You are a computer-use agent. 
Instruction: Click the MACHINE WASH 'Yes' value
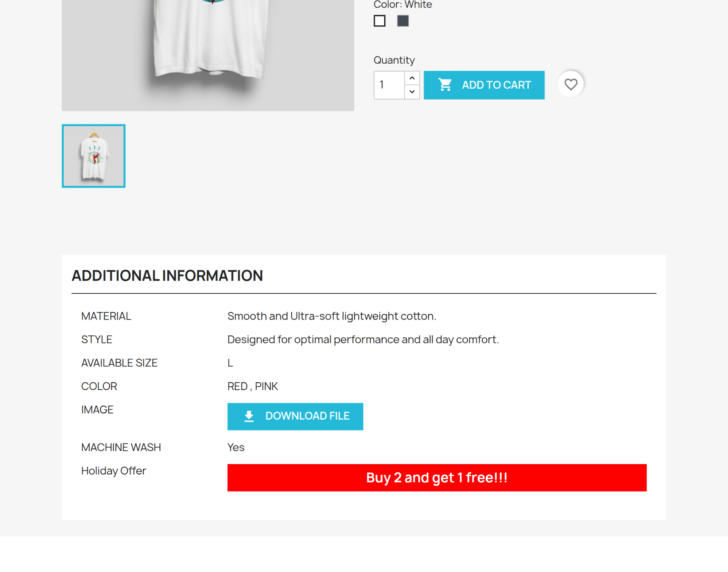236,447
